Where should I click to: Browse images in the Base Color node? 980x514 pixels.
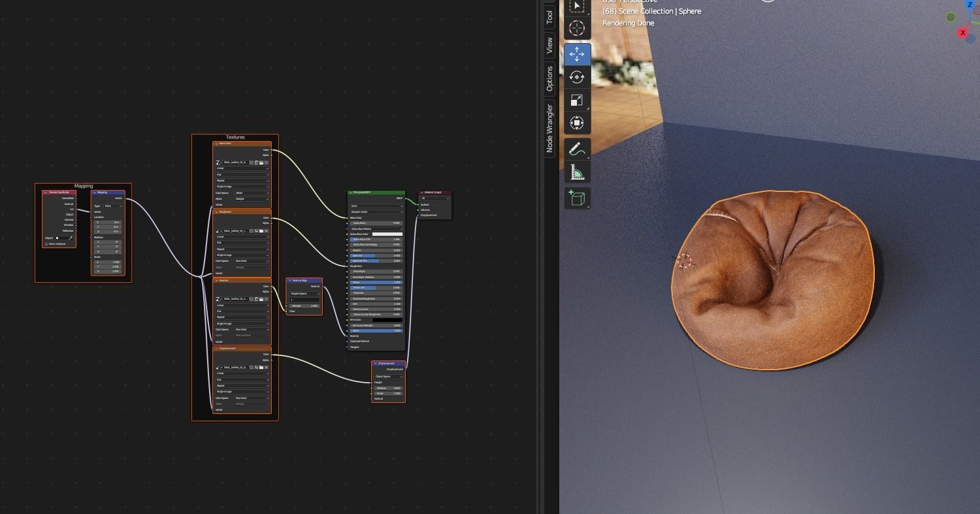point(219,163)
